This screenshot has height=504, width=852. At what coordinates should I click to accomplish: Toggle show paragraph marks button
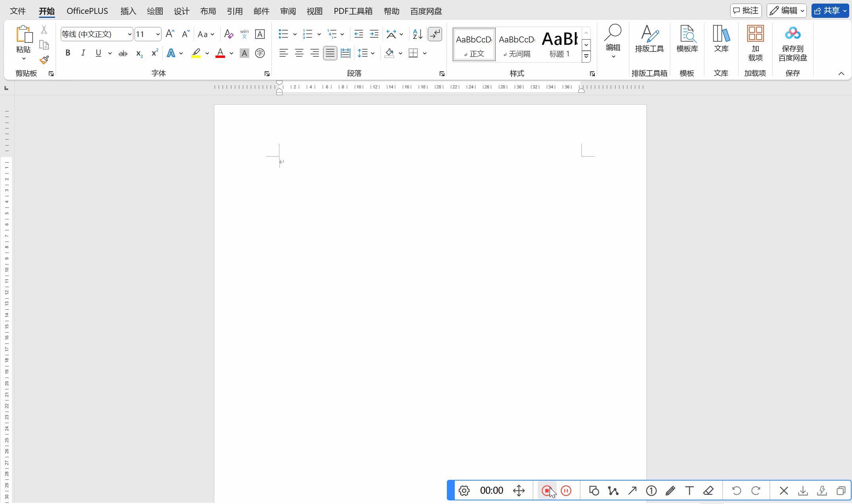click(435, 34)
